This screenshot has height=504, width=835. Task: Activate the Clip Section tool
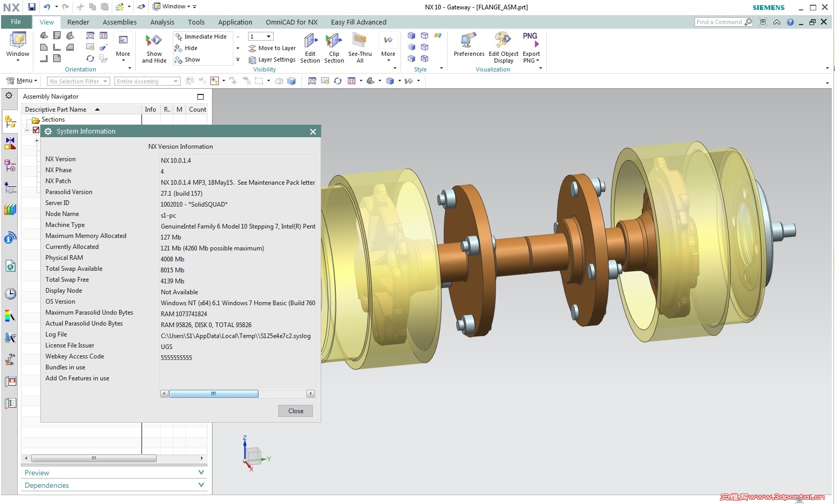[x=334, y=49]
